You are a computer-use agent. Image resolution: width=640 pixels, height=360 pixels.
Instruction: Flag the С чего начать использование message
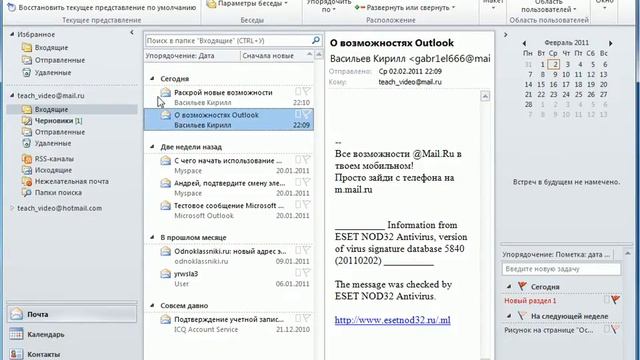tap(307, 160)
